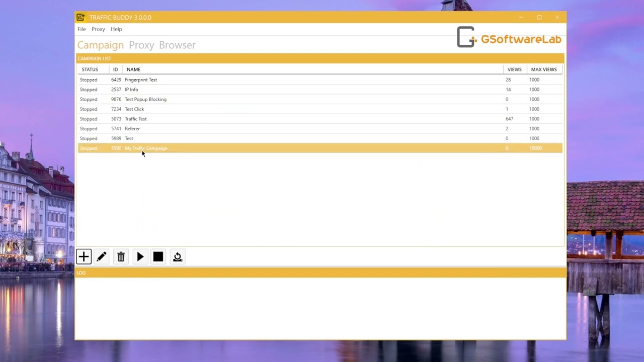
Task: Select the My Traffic Campaign row
Action: click(320, 148)
